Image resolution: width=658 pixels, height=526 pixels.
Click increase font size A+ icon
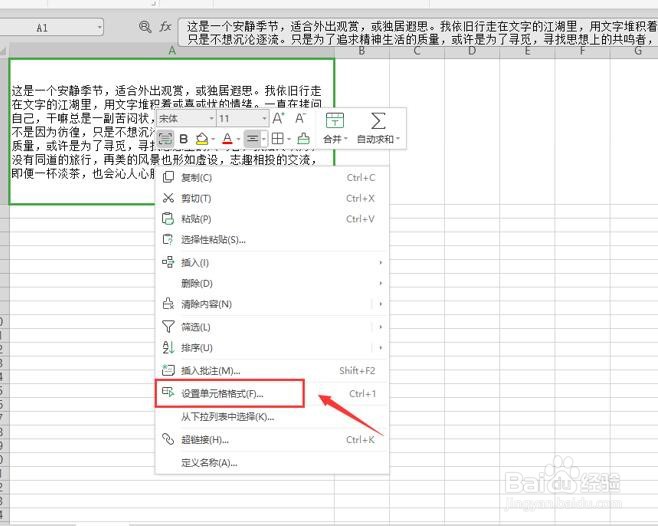pyautogui.click(x=278, y=118)
